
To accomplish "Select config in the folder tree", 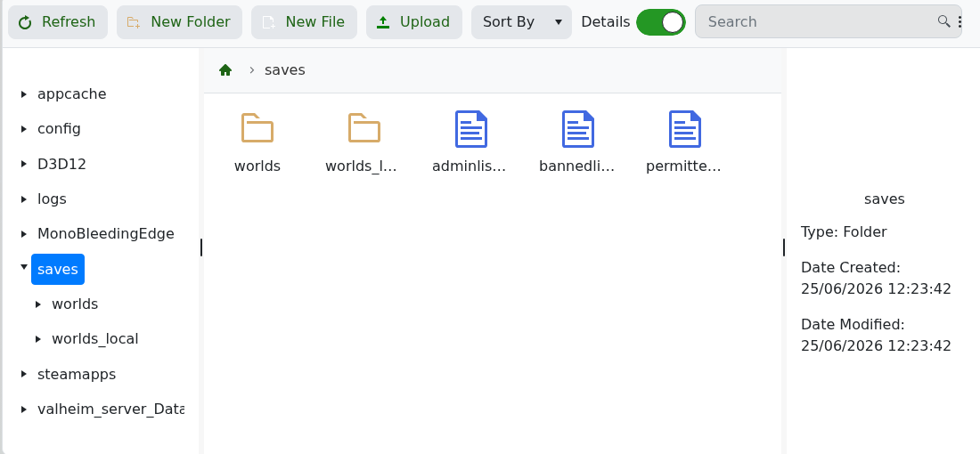I will click(x=59, y=129).
